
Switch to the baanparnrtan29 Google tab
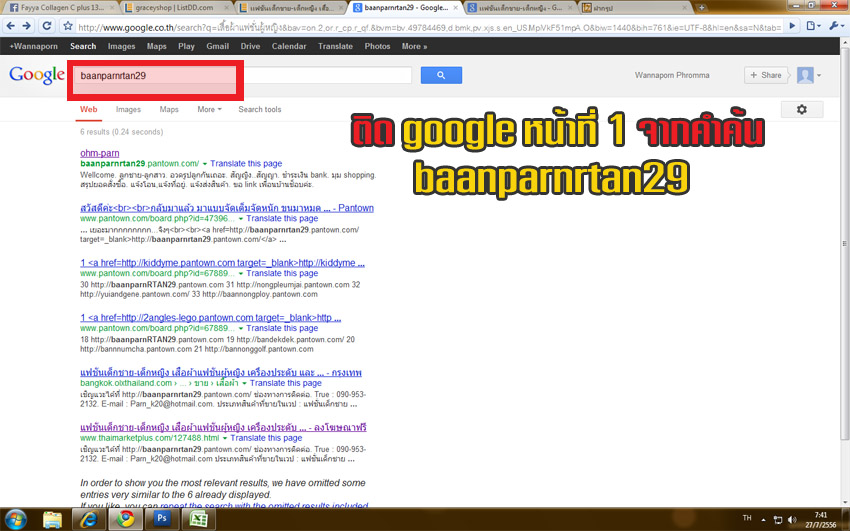406,8
